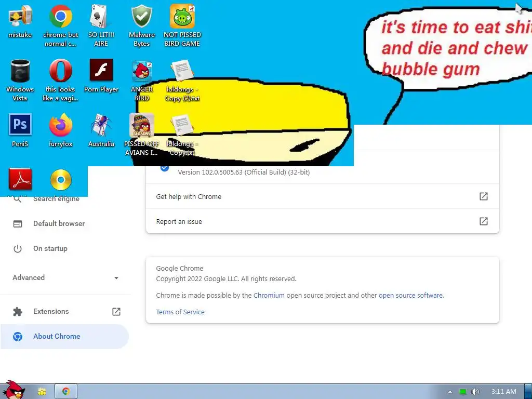Click the green system tray status icon
The height and width of the screenshot is (399, 532).
coord(463,392)
